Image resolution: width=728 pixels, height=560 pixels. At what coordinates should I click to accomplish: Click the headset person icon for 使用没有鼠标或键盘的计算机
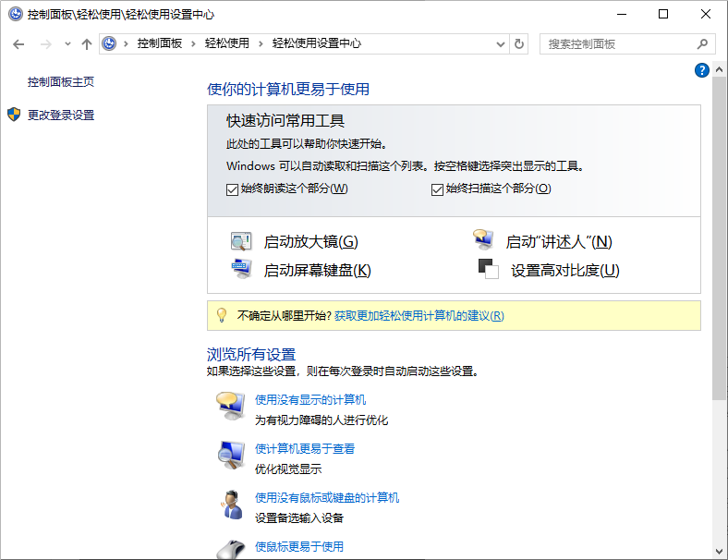tap(231, 505)
